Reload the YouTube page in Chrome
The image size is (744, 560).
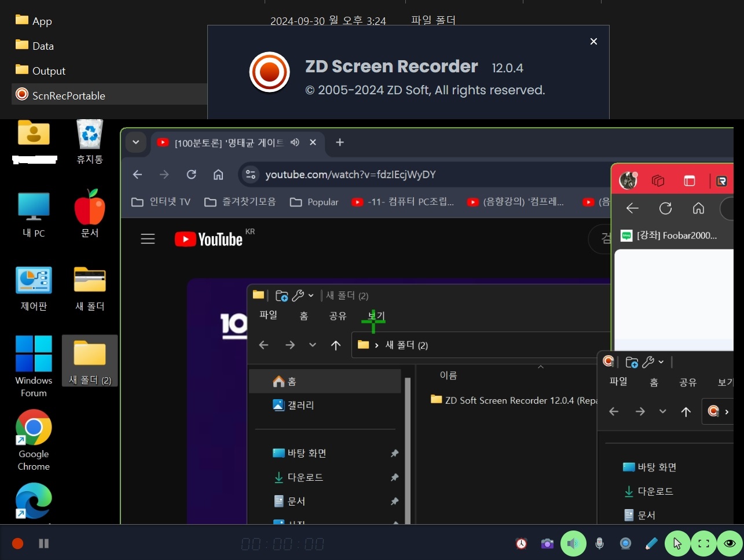tap(192, 174)
